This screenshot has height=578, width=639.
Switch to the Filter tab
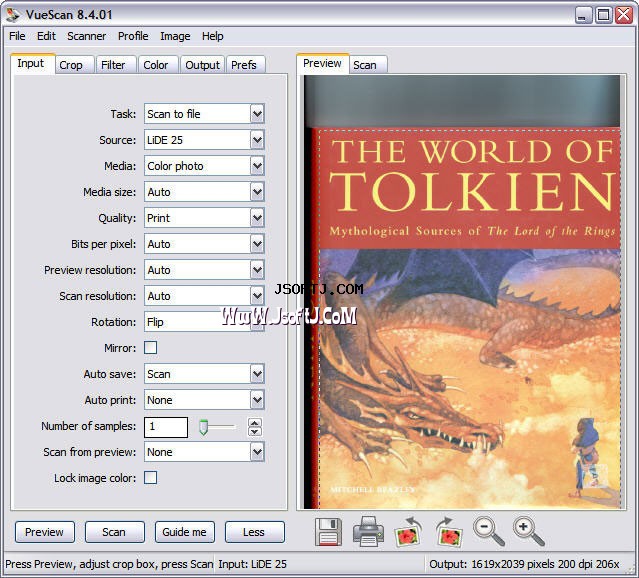click(x=116, y=65)
